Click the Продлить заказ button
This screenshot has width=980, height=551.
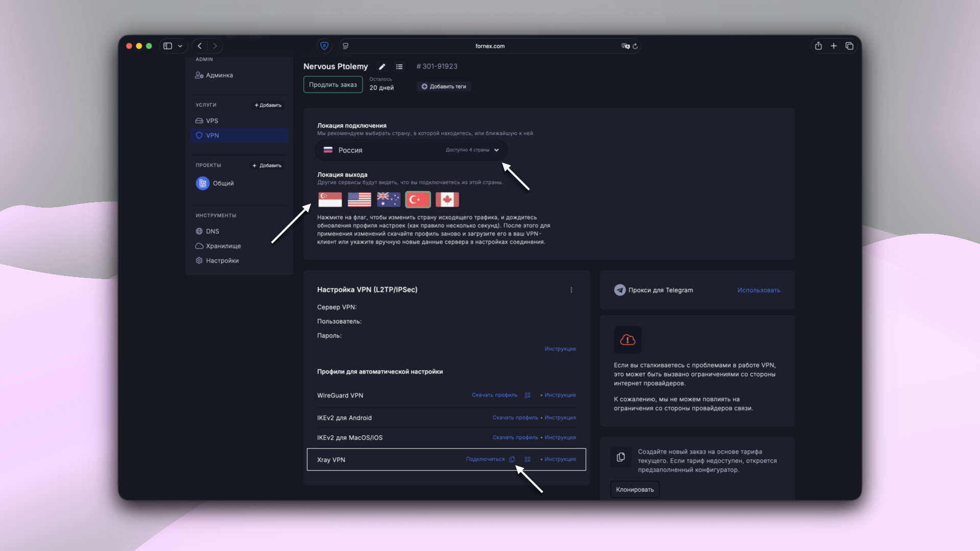coord(332,84)
